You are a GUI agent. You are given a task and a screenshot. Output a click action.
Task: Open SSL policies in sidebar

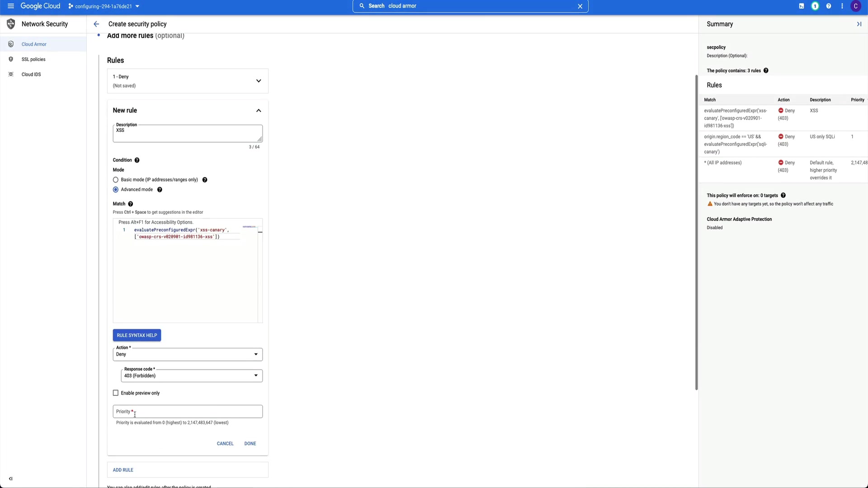[33, 59]
